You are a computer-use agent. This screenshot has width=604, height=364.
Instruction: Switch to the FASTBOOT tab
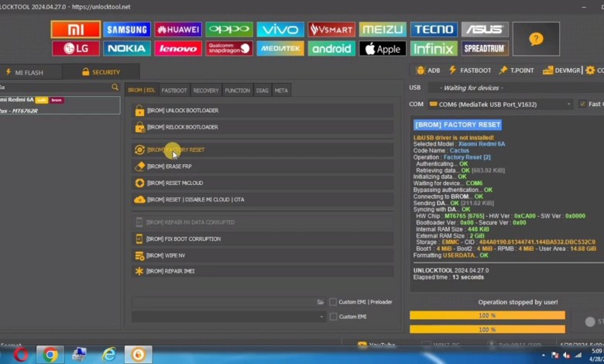tap(174, 91)
